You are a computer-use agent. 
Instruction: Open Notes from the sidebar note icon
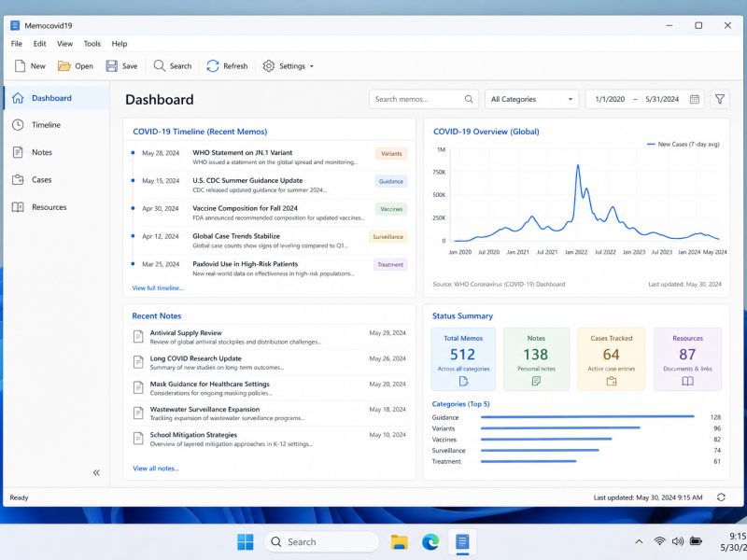click(18, 152)
